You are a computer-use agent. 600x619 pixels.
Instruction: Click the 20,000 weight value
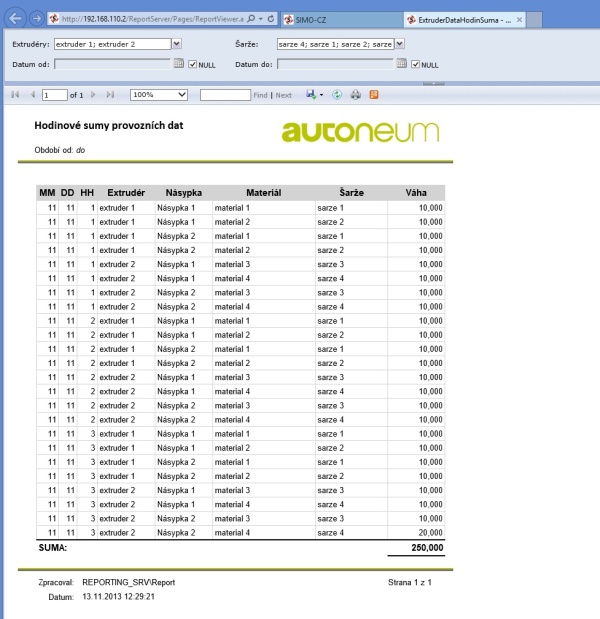(431, 533)
